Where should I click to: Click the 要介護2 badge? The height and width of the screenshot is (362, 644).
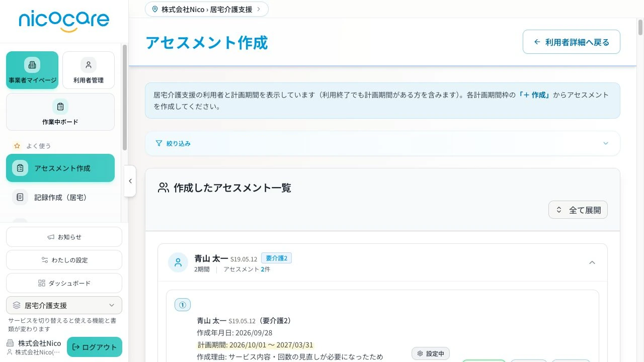(x=276, y=258)
